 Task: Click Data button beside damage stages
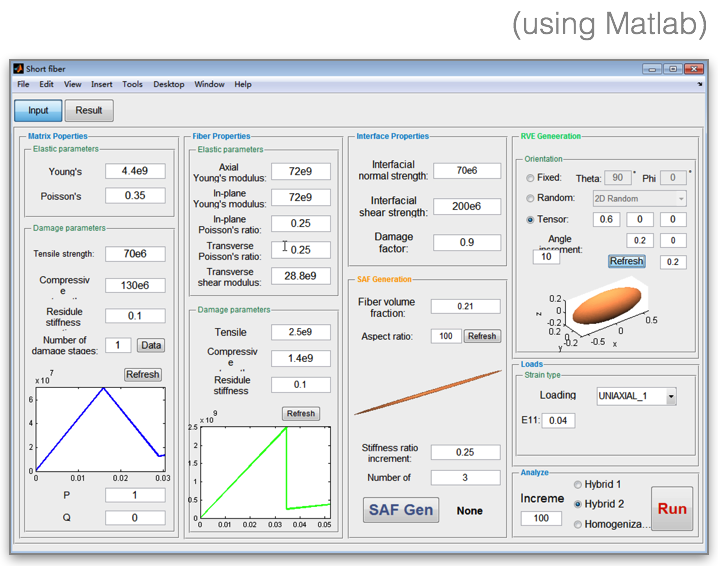pos(150,345)
